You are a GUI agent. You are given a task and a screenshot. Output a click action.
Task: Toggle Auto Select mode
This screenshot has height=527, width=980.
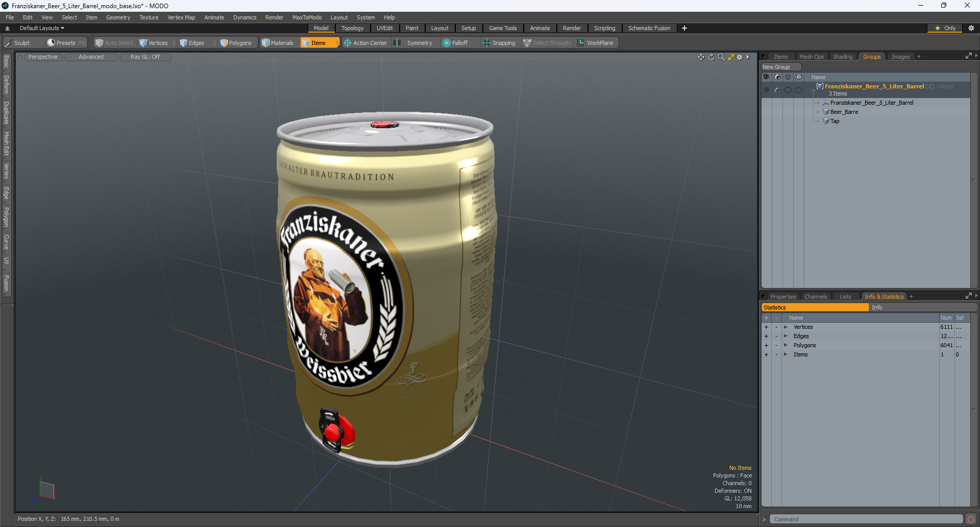[114, 43]
